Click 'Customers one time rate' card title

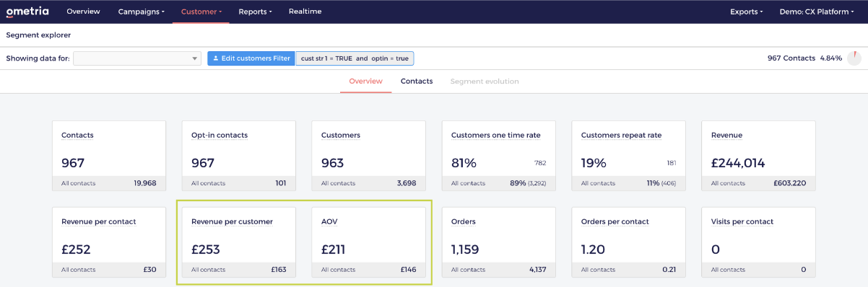(x=495, y=135)
